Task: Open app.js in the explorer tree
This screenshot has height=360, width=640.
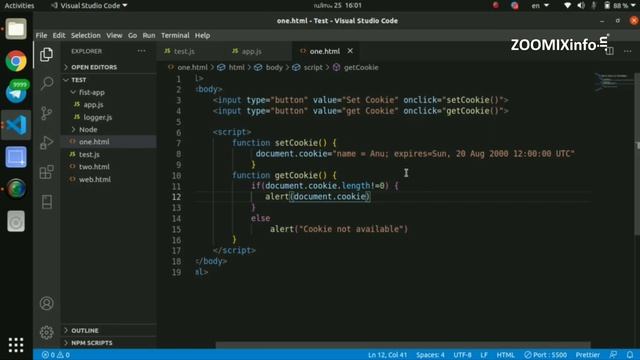Action: (93, 105)
